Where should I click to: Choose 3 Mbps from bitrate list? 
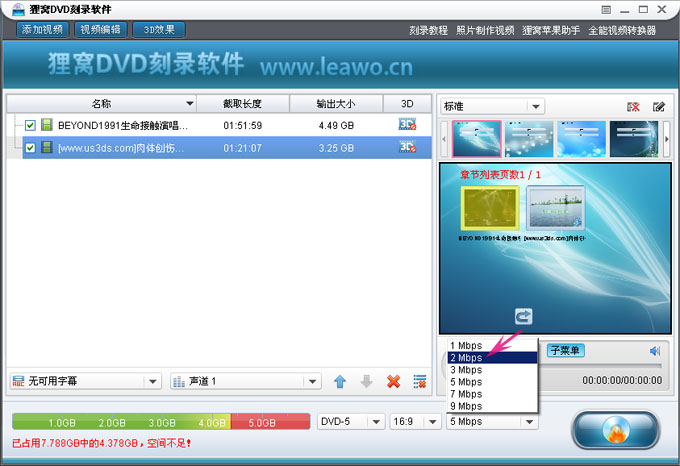pyautogui.click(x=492, y=370)
